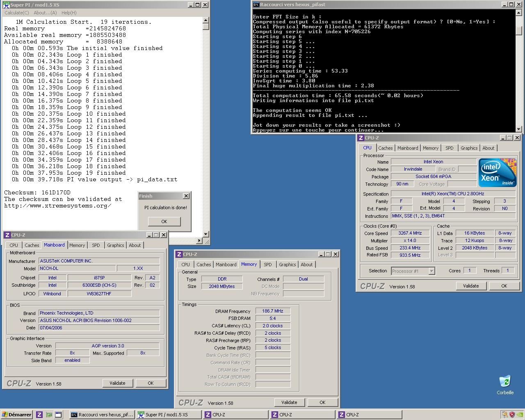Select Memory tab in Mainboard CPU-Z window
525x420 pixels.
click(x=77, y=245)
